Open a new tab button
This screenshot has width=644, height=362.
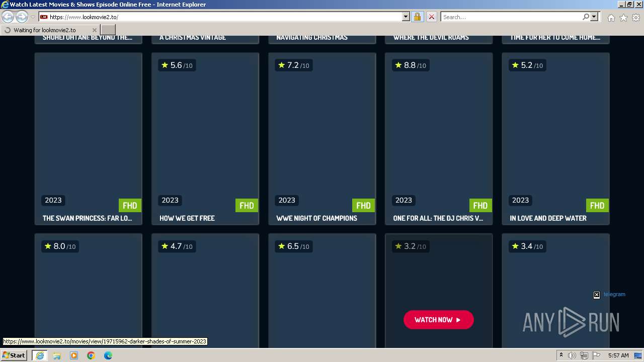click(108, 30)
